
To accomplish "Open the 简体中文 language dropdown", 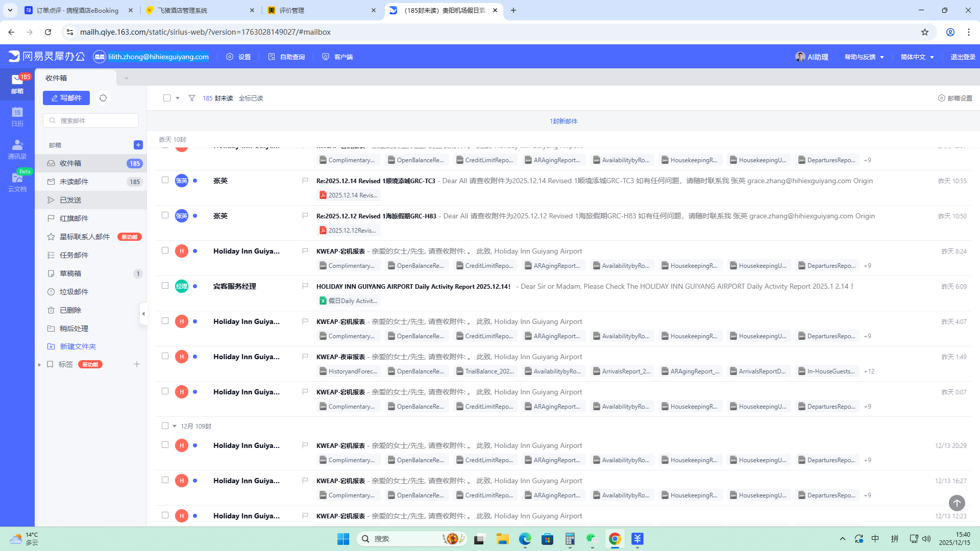I will pyautogui.click(x=917, y=57).
